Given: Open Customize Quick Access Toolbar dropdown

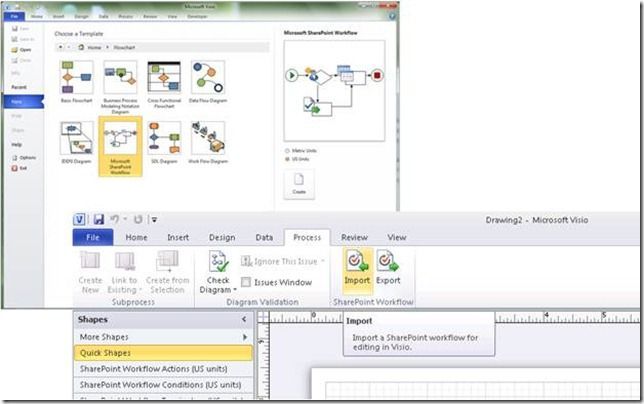Looking at the screenshot, I should [154, 220].
